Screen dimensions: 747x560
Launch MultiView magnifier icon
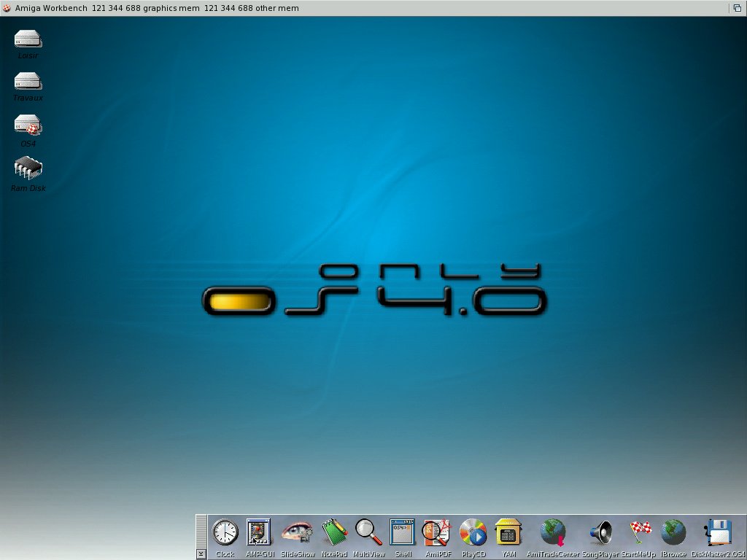coord(368,532)
